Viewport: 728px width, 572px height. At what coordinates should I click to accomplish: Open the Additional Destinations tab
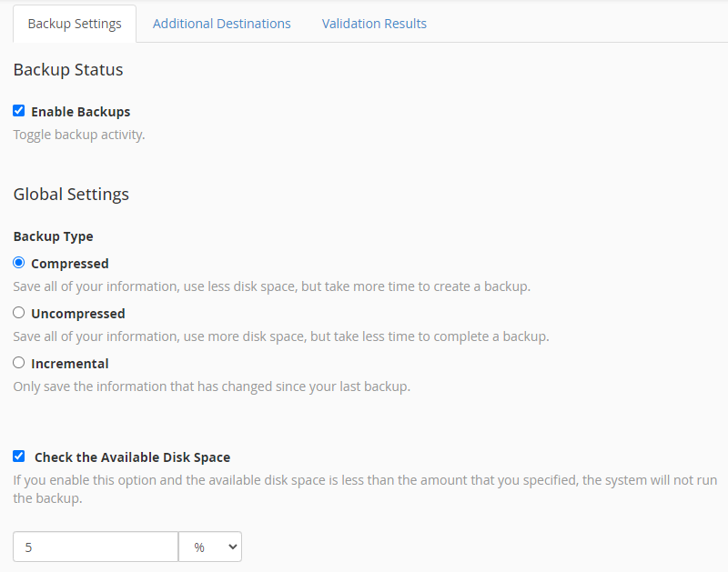click(x=221, y=24)
